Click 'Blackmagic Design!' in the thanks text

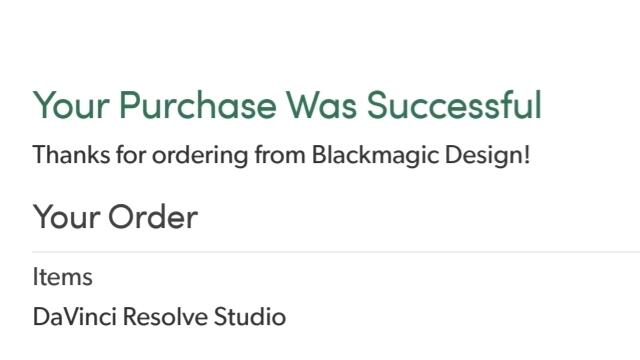(x=421, y=156)
